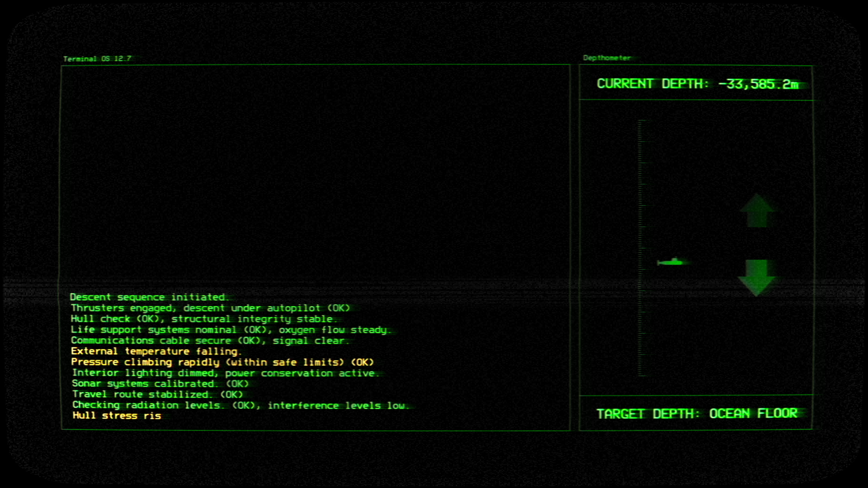Click the CURRENT DEPTH readout display

click(x=699, y=84)
